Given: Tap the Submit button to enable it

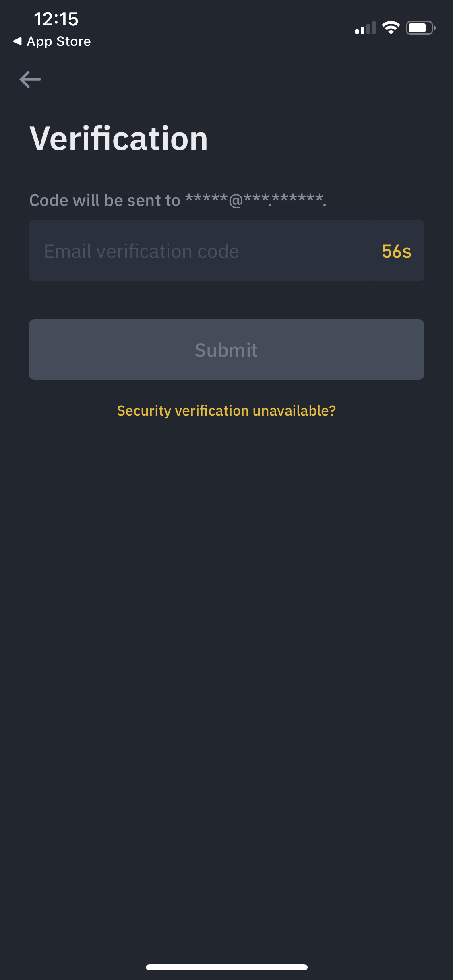Looking at the screenshot, I should pyautogui.click(x=226, y=349).
